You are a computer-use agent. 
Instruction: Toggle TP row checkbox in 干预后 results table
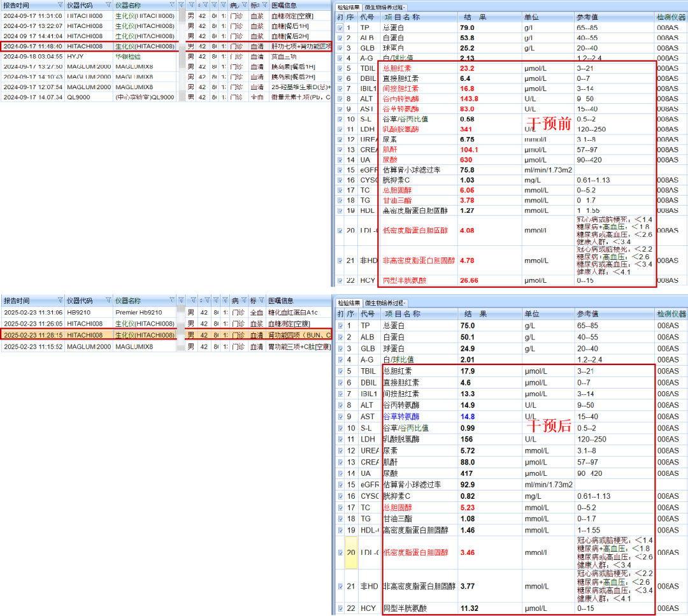point(340,326)
